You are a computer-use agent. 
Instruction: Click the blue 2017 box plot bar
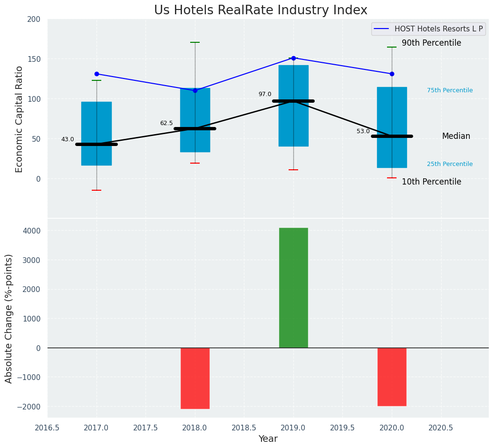[97, 134]
